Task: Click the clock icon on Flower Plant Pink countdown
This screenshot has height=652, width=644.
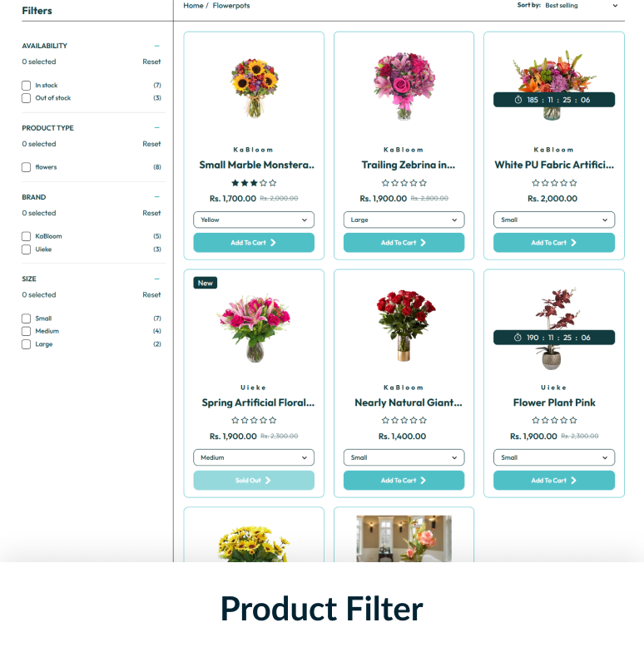Action: tap(518, 338)
